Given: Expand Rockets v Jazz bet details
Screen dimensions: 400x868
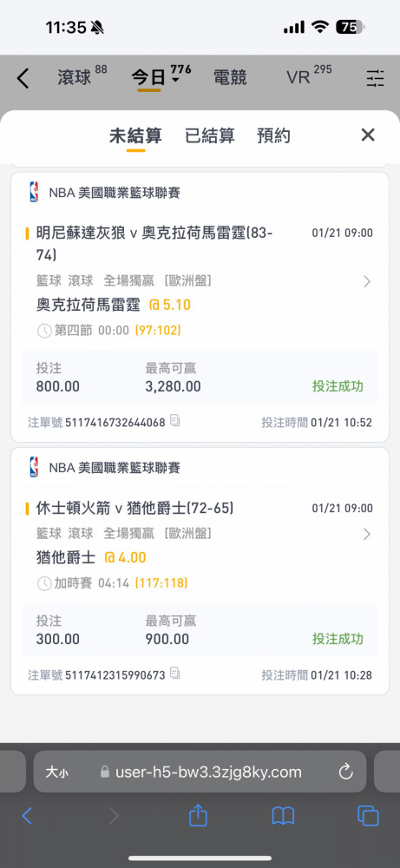Looking at the screenshot, I should point(366,534).
